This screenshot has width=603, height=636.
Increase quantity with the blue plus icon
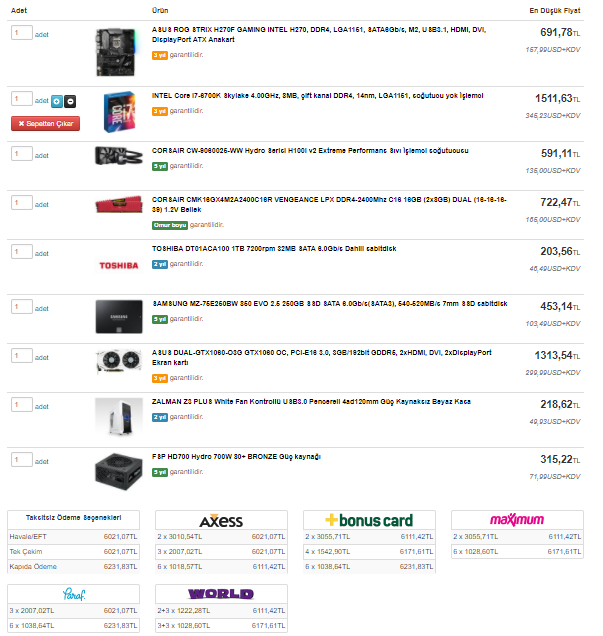[x=57, y=101]
